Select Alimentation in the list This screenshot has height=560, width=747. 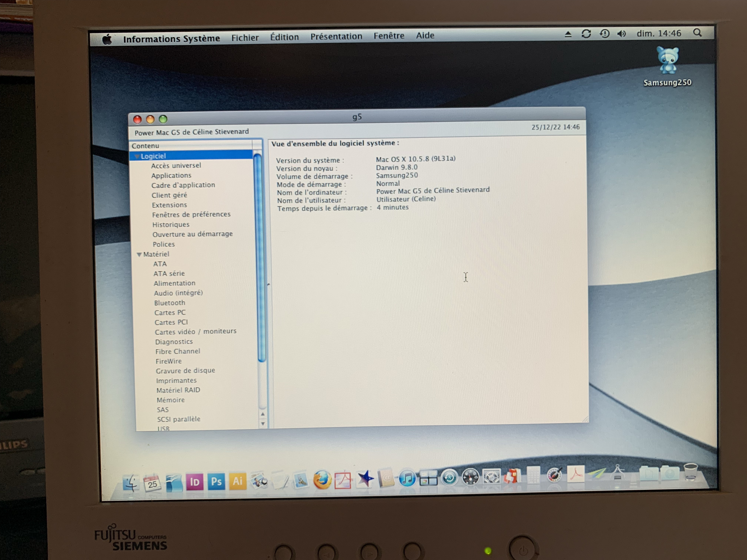coord(174,283)
